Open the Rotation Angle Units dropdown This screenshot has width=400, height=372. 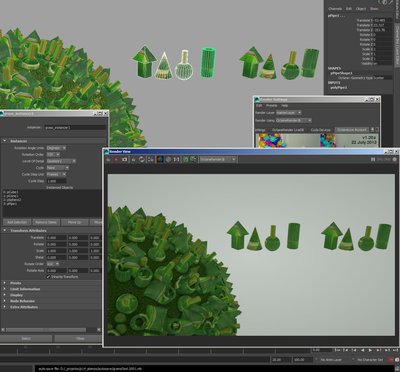(56, 148)
